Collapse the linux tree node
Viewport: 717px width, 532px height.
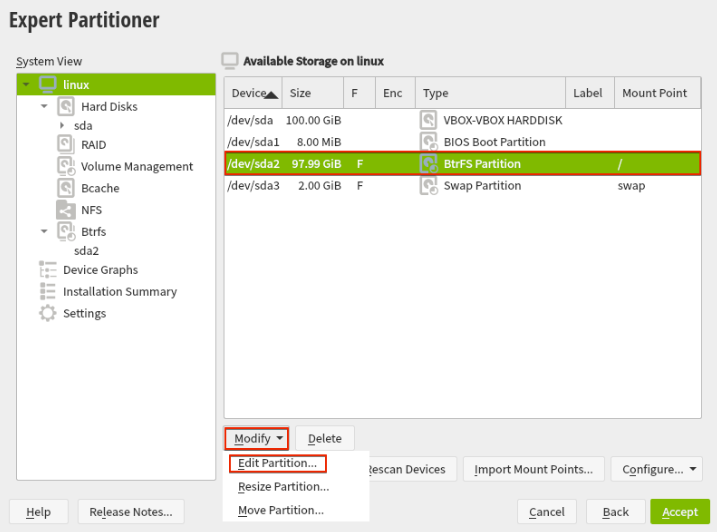(26, 84)
